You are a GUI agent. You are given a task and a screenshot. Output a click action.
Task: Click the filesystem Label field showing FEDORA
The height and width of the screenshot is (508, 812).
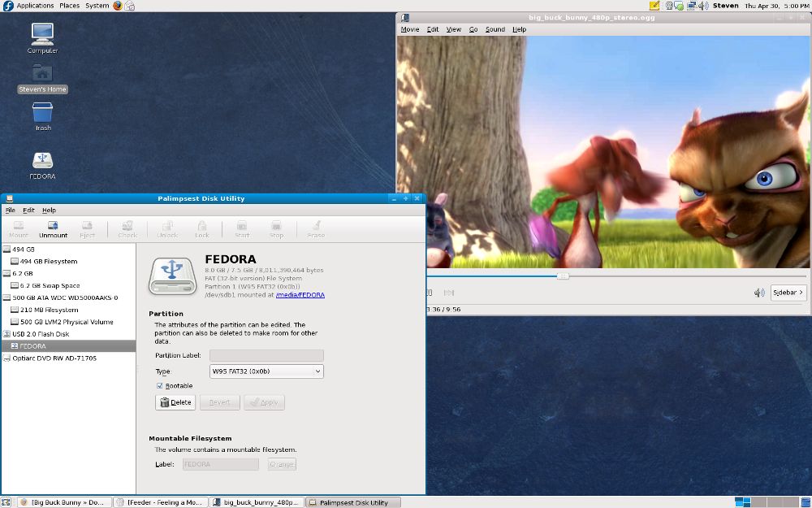point(220,464)
